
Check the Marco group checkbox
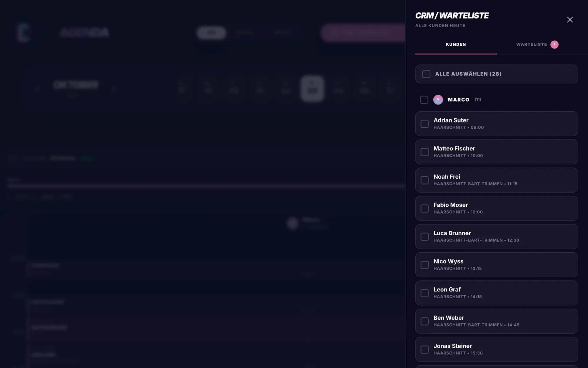(x=424, y=100)
